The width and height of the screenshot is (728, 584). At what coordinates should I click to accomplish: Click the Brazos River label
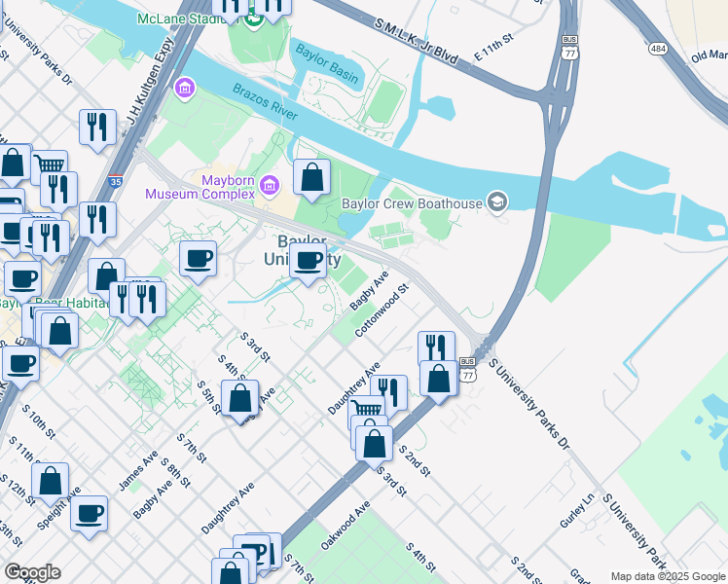pyautogui.click(x=265, y=101)
